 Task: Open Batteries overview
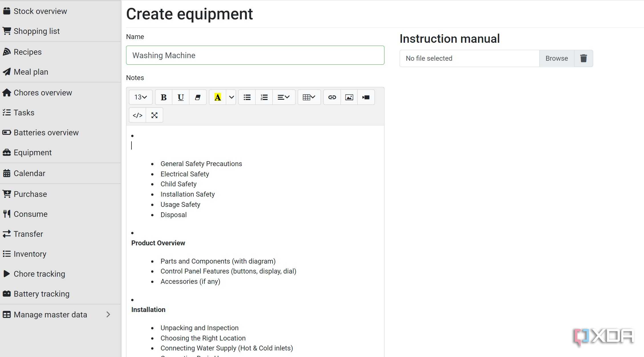(60, 132)
